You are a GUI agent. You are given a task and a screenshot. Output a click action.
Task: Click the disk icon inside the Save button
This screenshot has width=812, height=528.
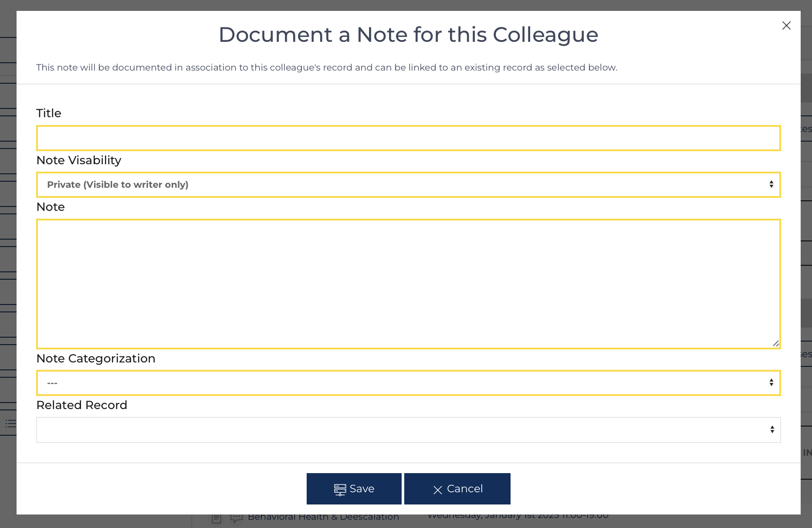coord(339,489)
